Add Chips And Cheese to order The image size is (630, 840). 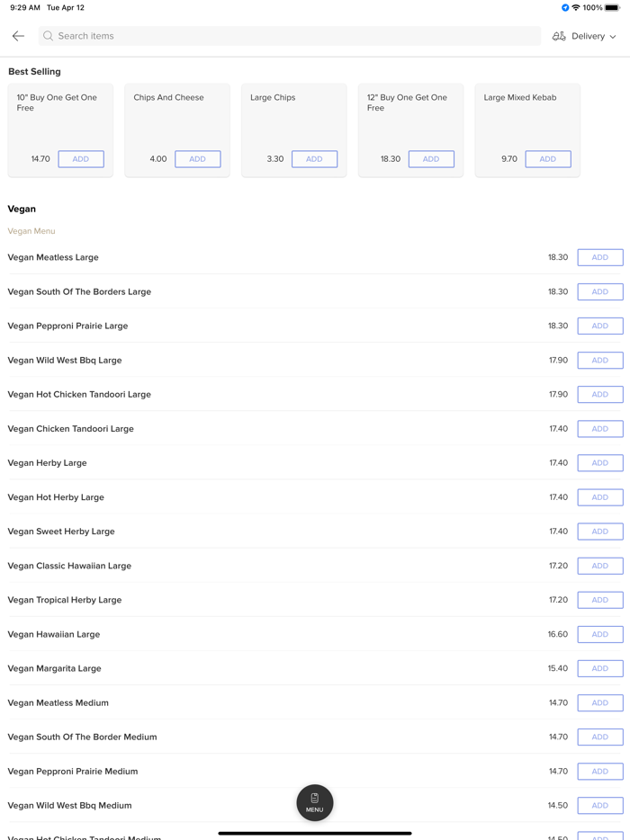pyautogui.click(x=197, y=159)
